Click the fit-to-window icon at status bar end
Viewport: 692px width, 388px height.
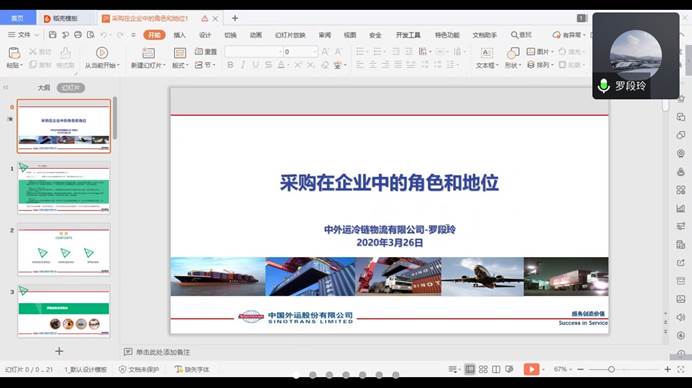click(681, 369)
